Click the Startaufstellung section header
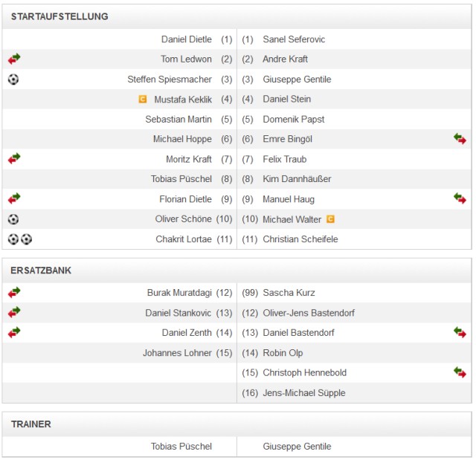 point(59,16)
